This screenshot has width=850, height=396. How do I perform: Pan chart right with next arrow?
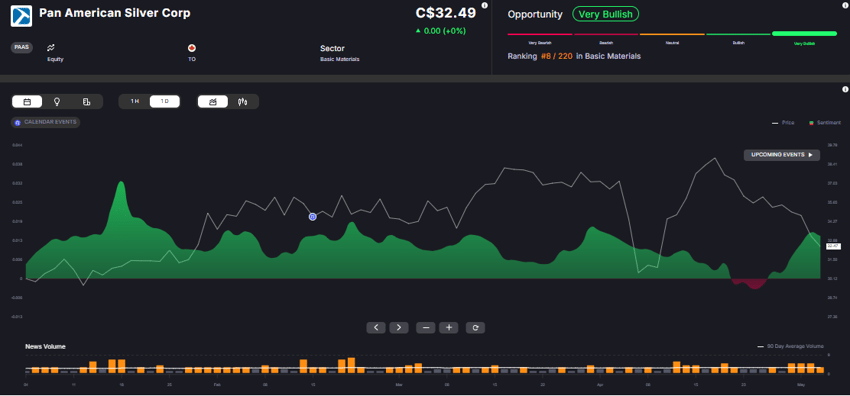399,327
